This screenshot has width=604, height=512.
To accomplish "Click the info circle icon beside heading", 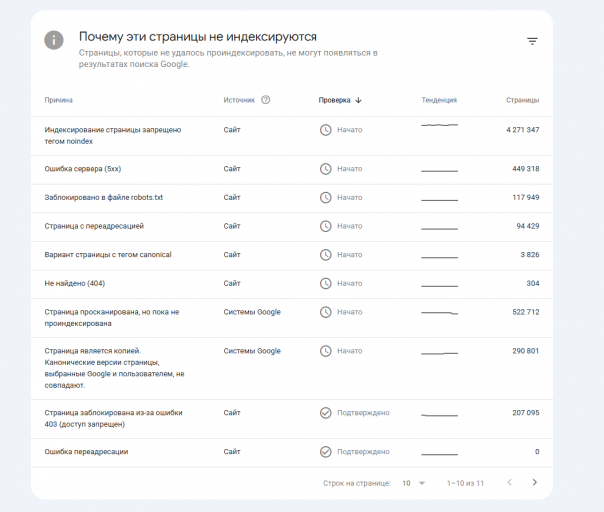I will (x=54, y=40).
